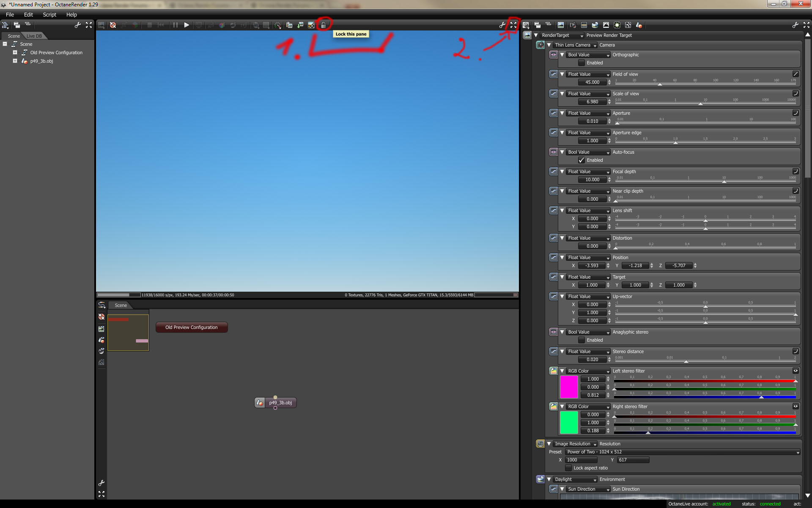Toggle Lock aspect ratio checkbox
The image size is (812, 508).
[568, 468]
